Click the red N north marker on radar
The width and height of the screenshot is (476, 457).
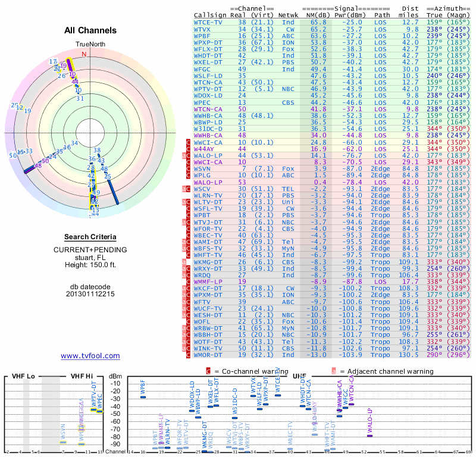[x=84, y=54]
